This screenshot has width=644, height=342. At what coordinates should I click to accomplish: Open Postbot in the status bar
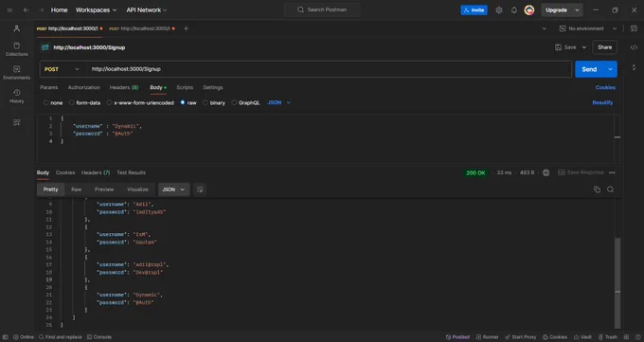(x=458, y=337)
